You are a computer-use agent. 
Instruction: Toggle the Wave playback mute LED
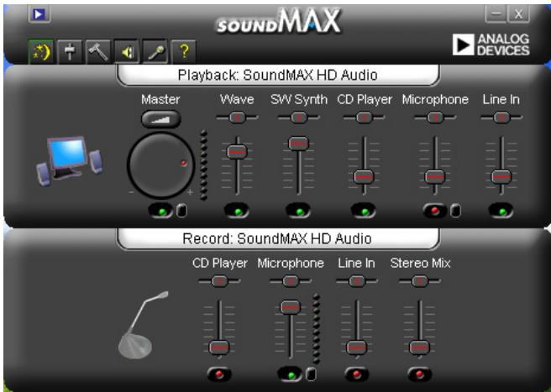click(x=237, y=211)
